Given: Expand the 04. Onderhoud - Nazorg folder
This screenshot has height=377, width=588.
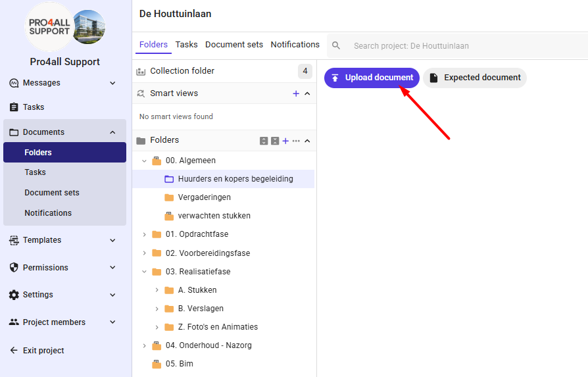Looking at the screenshot, I should pos(144,345).
